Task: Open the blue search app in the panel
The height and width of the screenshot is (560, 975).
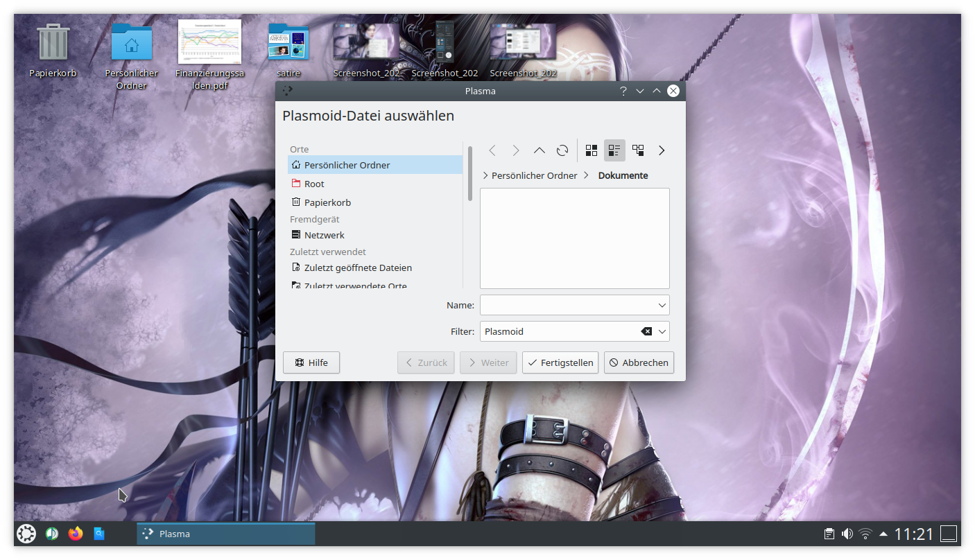Action: click(x=99, y=534)
